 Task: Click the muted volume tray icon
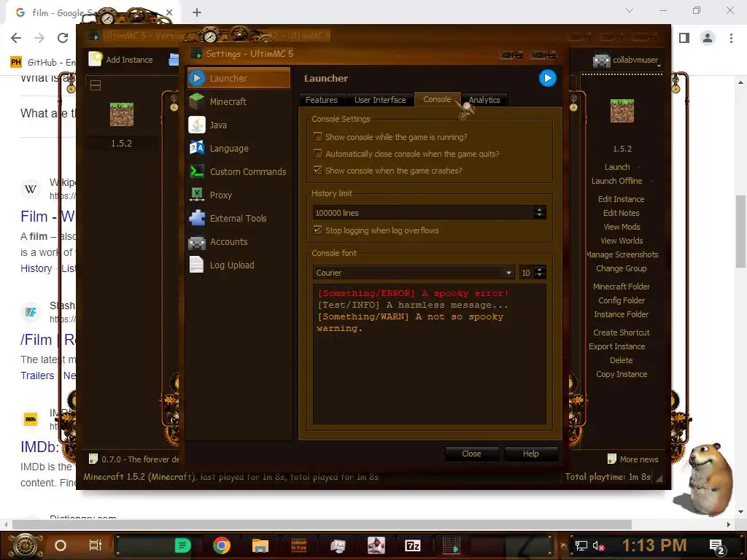[598, 545]
